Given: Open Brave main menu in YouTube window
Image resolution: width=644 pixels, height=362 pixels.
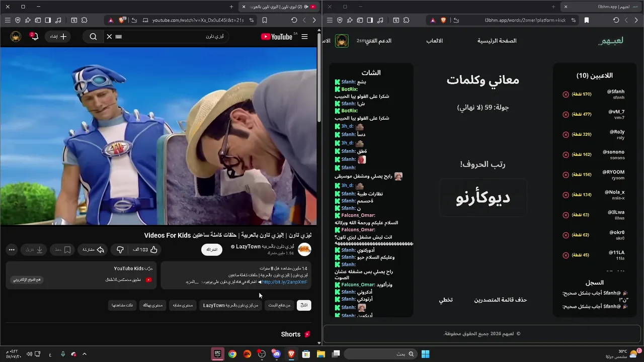Looking at the screenshot, I should pyautogui.click(x=7, y=20).
